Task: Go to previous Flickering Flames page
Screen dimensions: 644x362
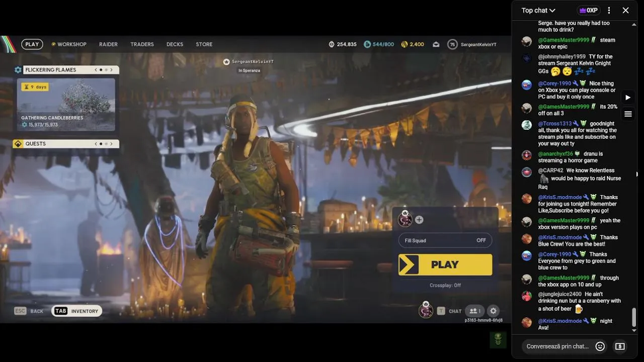Action: click(x=96, y=70)
